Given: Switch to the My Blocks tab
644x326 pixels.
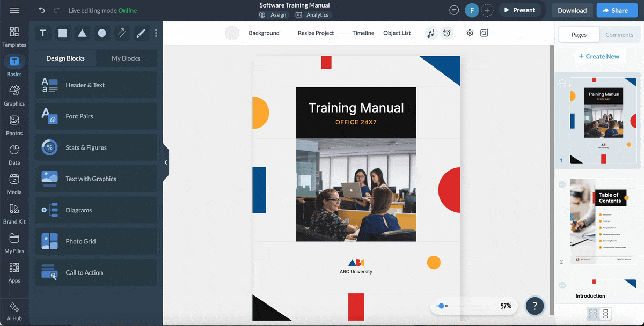Looking at the screenshot, I should click(x=127, y=58).
